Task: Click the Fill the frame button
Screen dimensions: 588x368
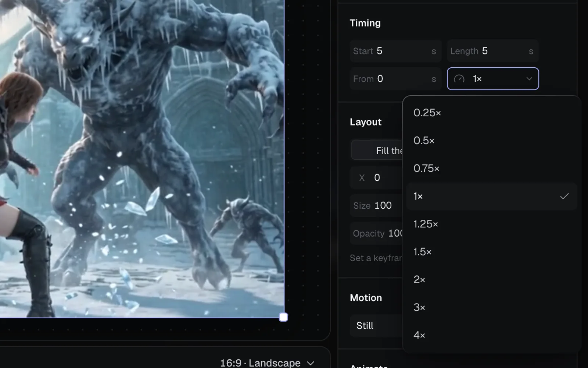Action: [377, 150]
